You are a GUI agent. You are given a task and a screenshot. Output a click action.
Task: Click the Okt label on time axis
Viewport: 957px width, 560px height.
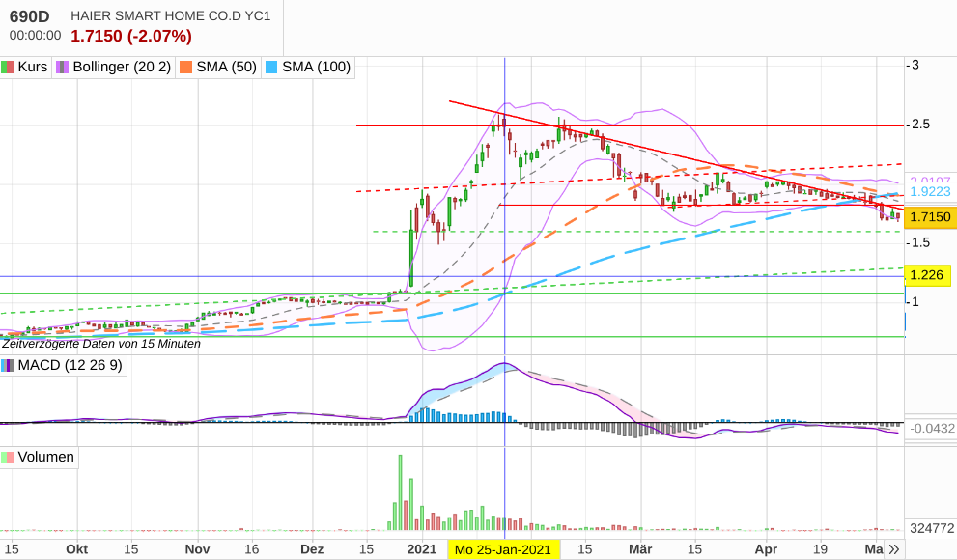point(77,549)
